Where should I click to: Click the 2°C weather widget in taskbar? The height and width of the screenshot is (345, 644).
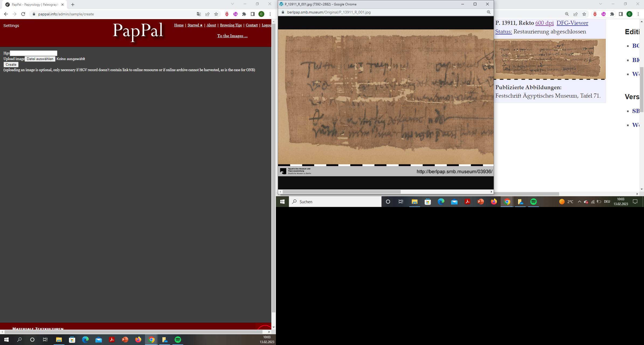[566, 202]
